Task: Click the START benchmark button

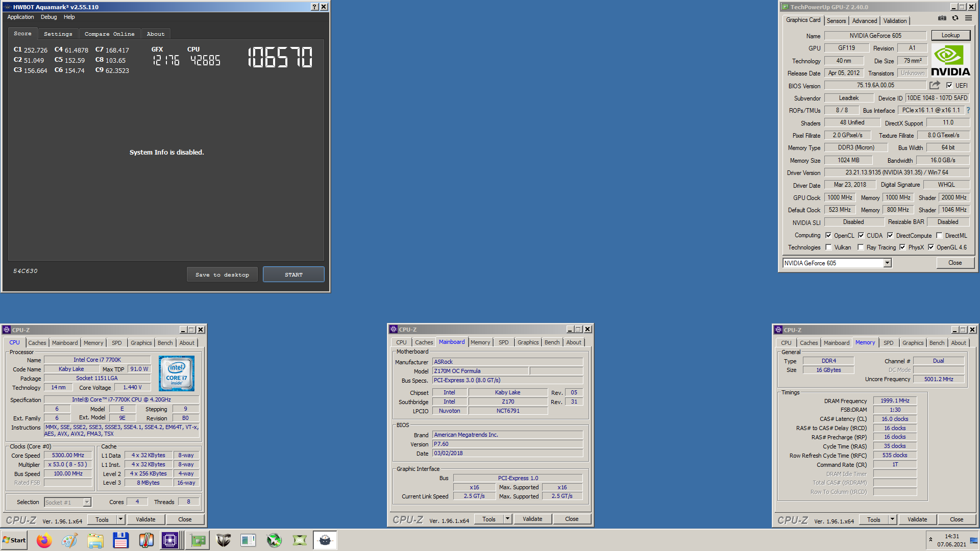Action: (293, 274)
